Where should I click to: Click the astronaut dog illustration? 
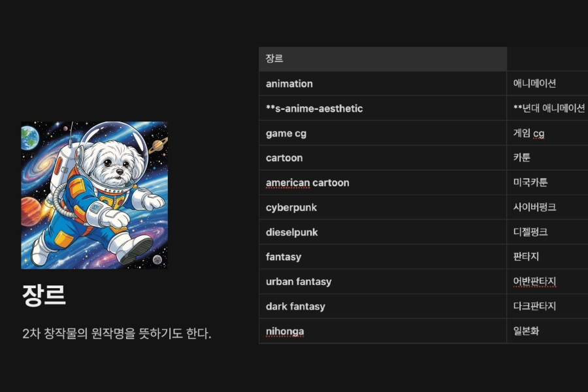[95, 195]
